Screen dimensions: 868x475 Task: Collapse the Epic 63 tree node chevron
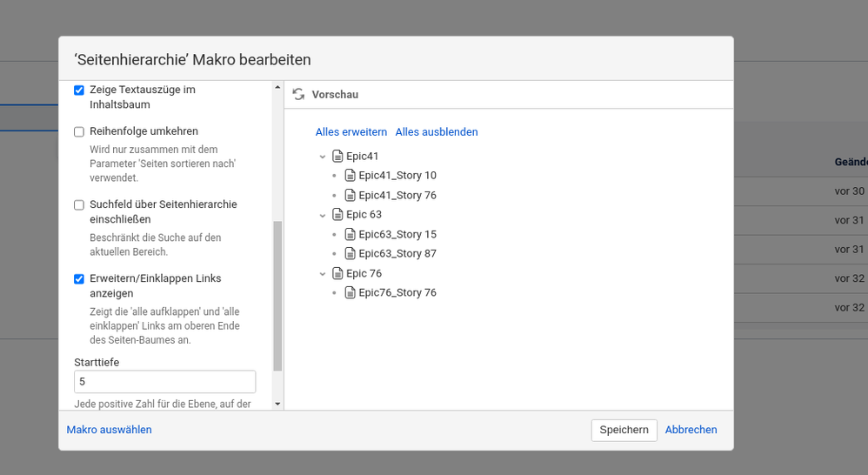tap(322, 216)
